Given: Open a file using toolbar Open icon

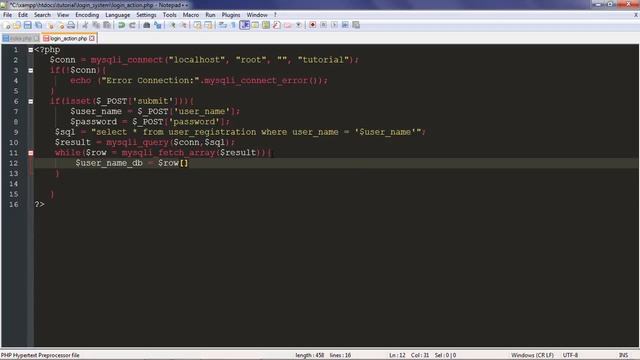Looking at the screenshot, I should point(17,25).
